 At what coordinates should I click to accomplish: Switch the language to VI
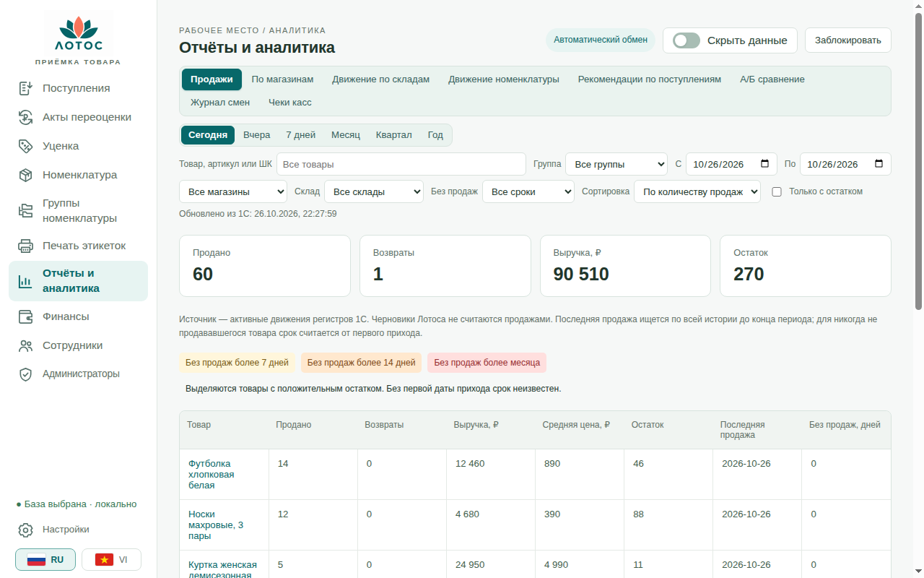[x=111, y=560]
